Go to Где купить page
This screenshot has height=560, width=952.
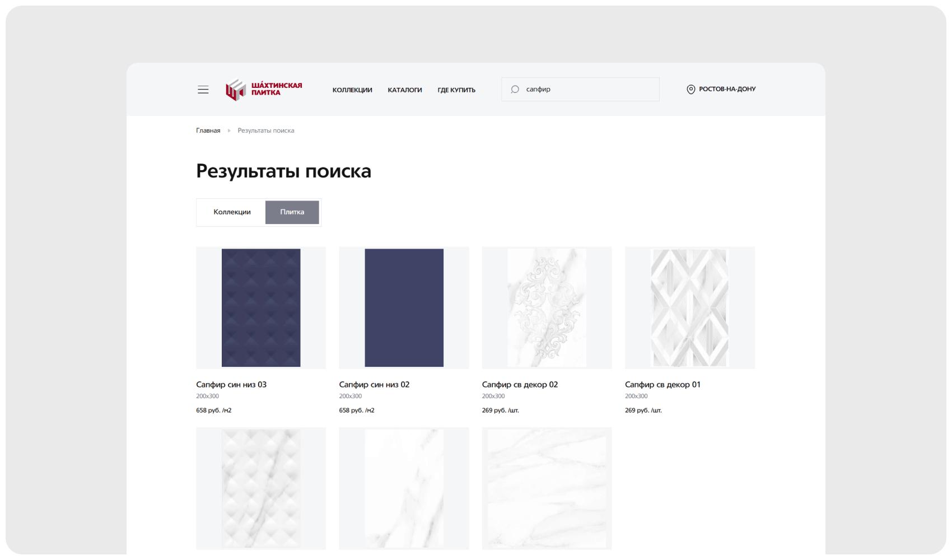(456, 90)
